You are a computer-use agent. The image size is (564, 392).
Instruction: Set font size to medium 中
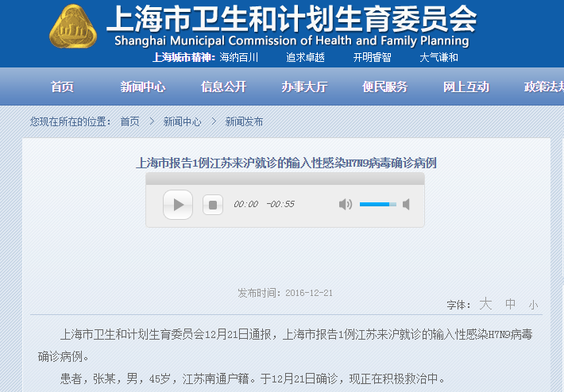pyautogui.click(x=510, y=304)
